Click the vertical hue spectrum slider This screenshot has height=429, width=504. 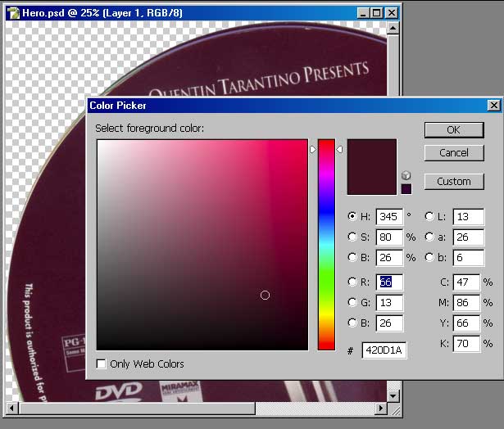point(326,245)
